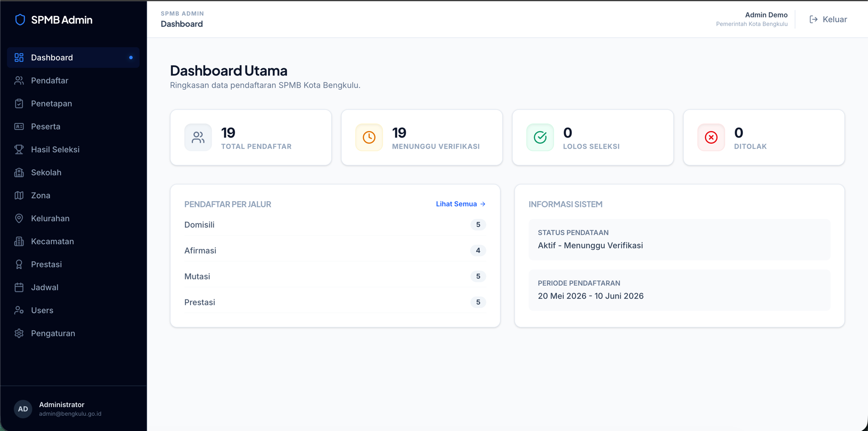Click the blue active dot on Dashboard

[131, 57]
